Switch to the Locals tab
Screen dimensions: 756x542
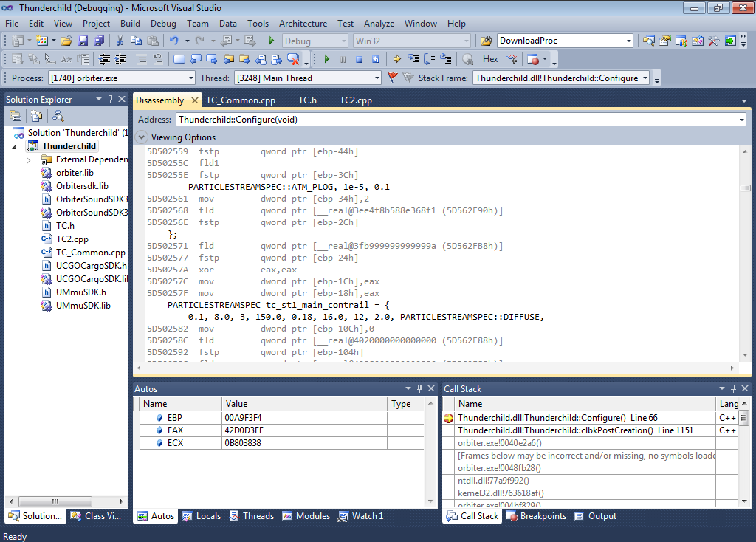pyautogui.click(x=202, y=516)
